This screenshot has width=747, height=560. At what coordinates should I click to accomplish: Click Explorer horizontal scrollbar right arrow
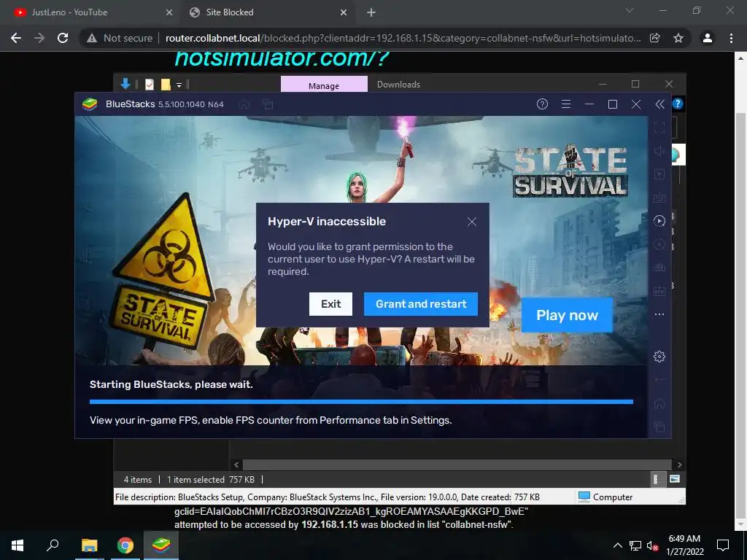click(x=679, y=464)
